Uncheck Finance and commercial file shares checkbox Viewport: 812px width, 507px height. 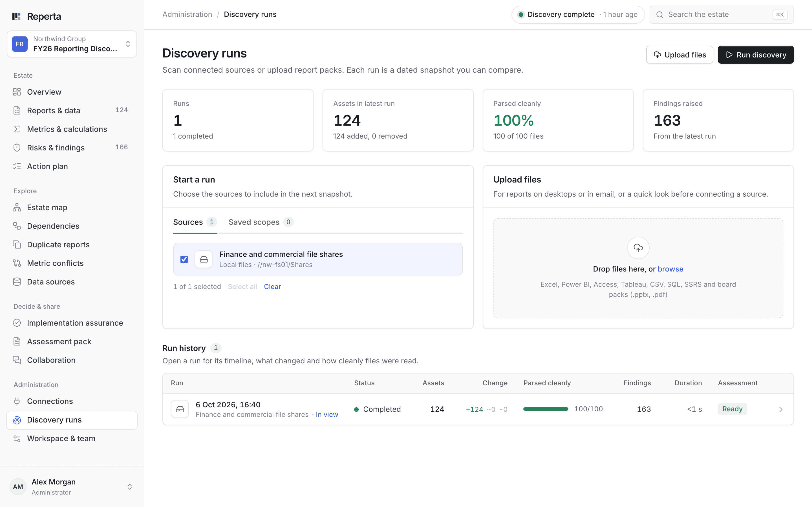click(184, 259)
